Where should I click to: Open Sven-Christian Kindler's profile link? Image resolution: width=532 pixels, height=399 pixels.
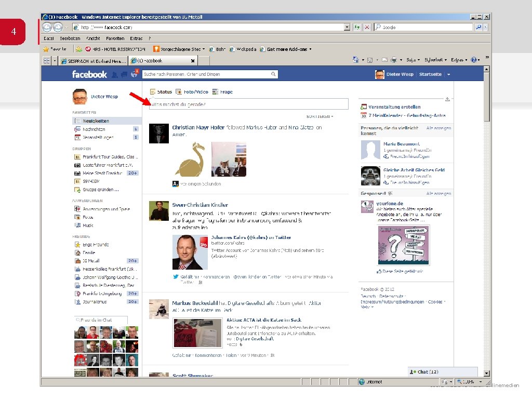pyautogui.click(x=200, y=205)
